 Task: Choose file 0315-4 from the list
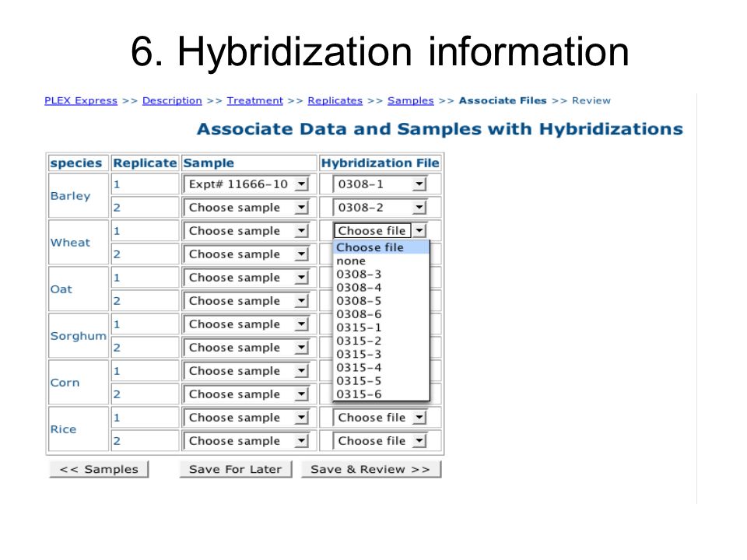point(381,367)
